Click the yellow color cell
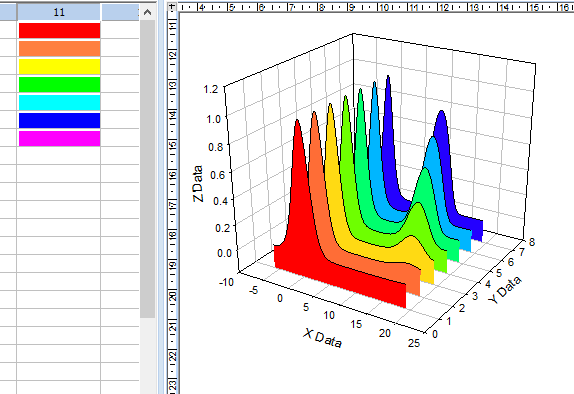This screenshot has width=574, height=394. pos(59,66)
